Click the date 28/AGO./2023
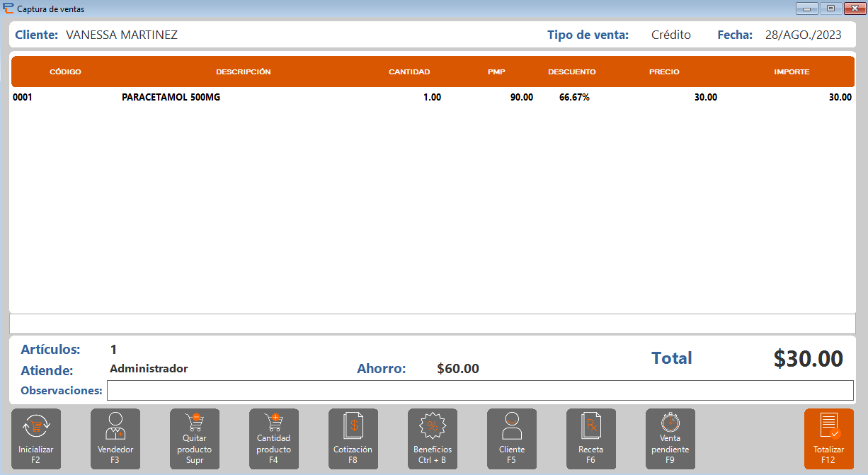 [x=804, y=35]
